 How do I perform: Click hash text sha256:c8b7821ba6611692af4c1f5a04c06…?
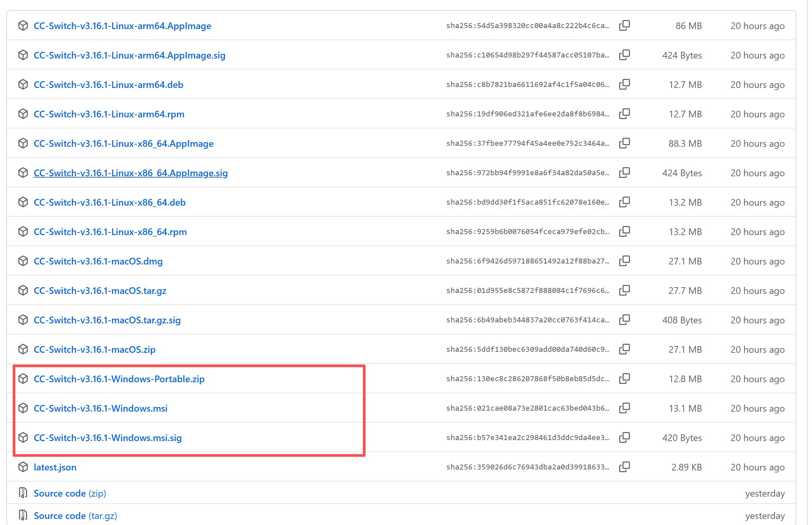click(528, 84)
